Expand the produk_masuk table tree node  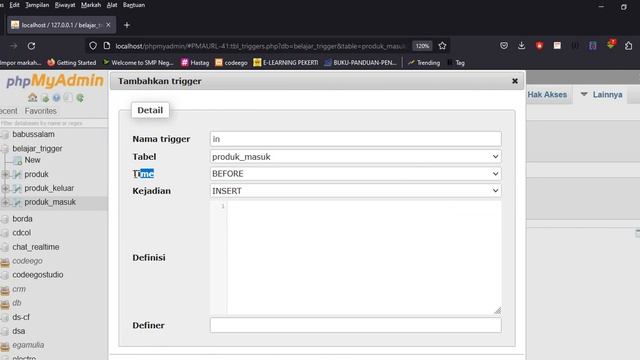click(5, 202)
